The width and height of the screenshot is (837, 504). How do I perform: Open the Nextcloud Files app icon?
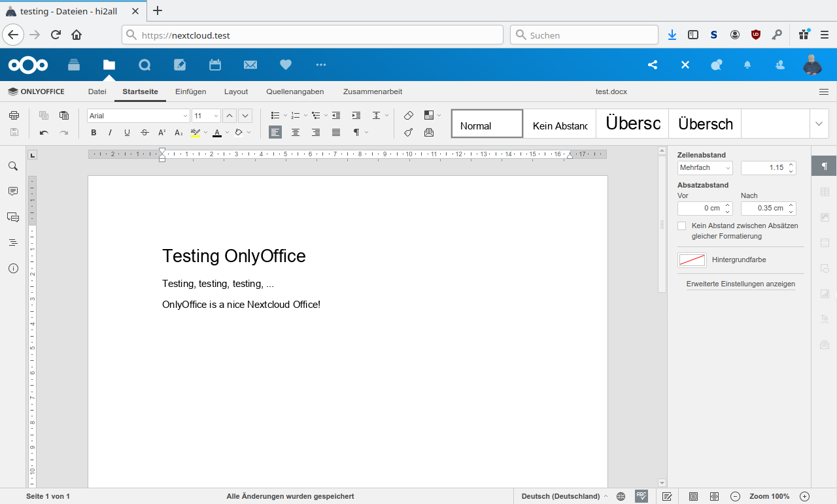point(109,65)
